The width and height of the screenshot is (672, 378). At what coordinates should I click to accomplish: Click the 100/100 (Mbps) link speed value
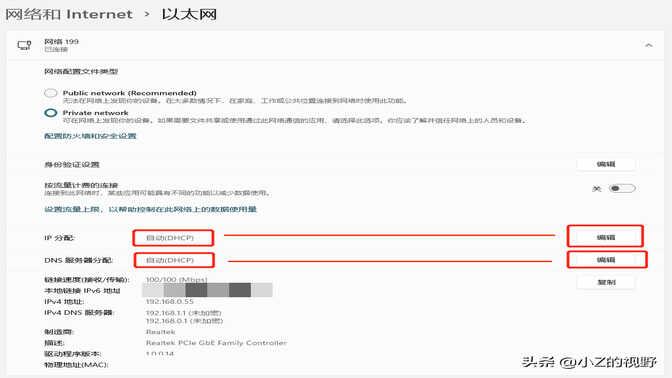click(x=177, y=279)
